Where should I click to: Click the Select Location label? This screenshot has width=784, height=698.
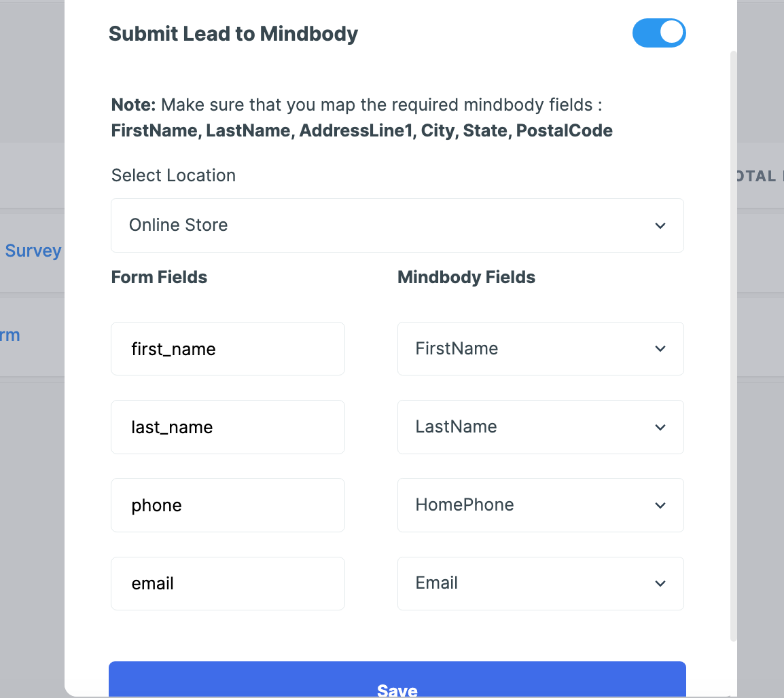pos(173,175)
